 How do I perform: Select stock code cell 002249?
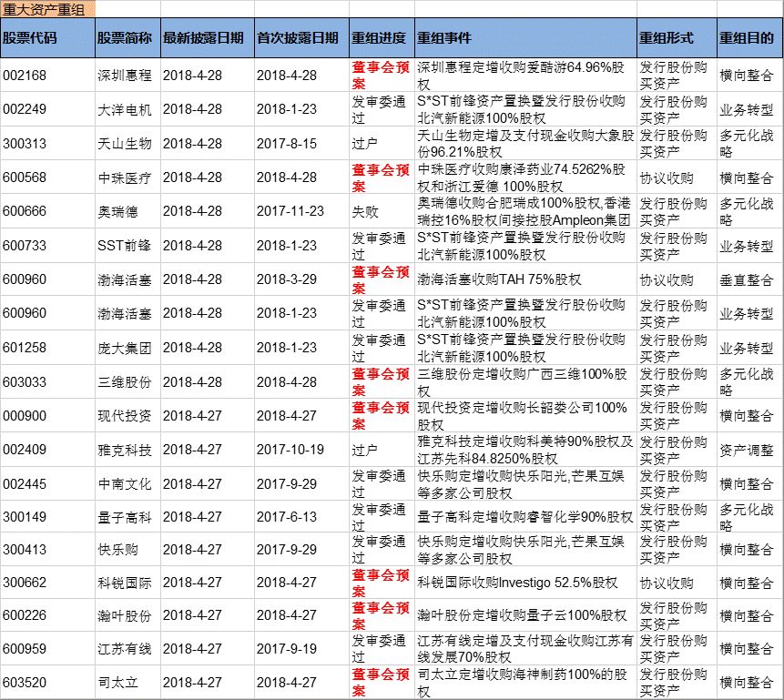click(47, 109)
